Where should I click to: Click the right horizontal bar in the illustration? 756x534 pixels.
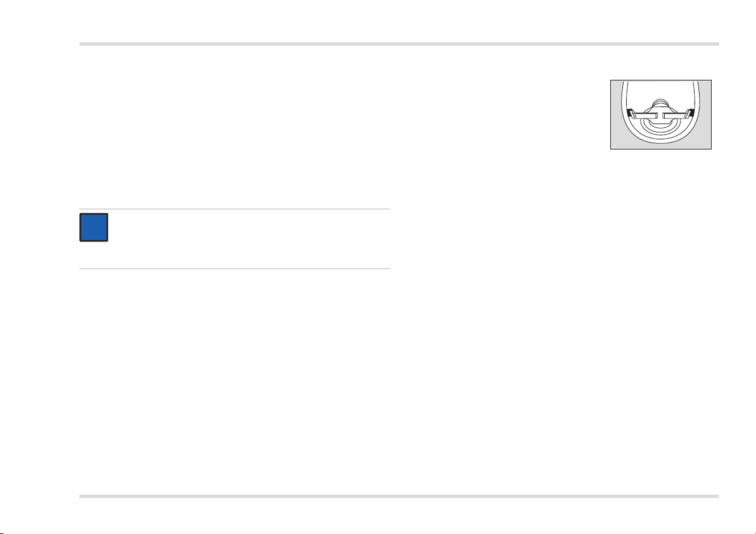(675, 116)
